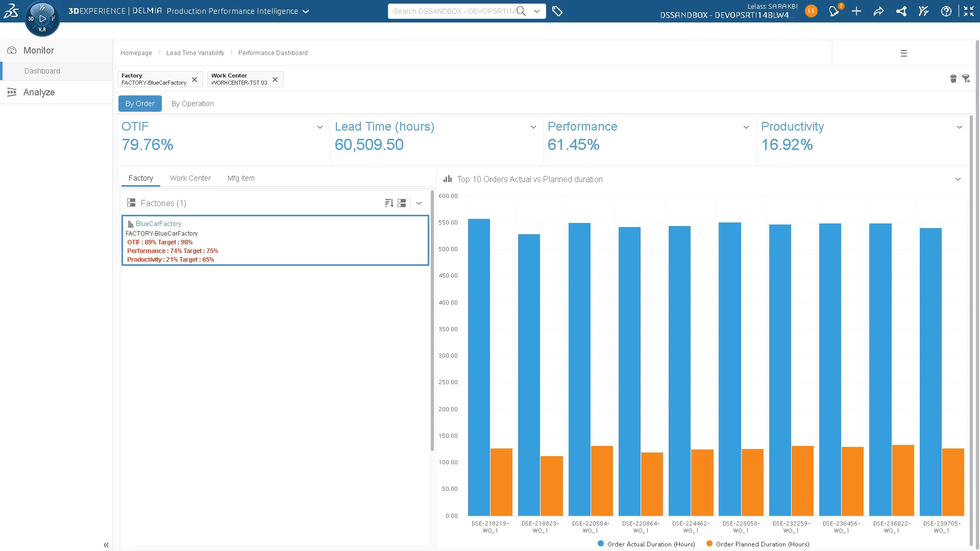Remove the Factory filter chip
This screenshot has width=980, height=551.
click(x=194, y=80)
